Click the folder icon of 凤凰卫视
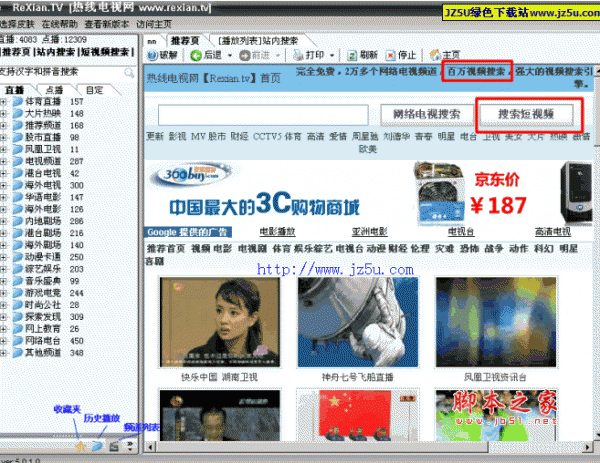This screenshot has width=600, height=463. coord(18,150)
